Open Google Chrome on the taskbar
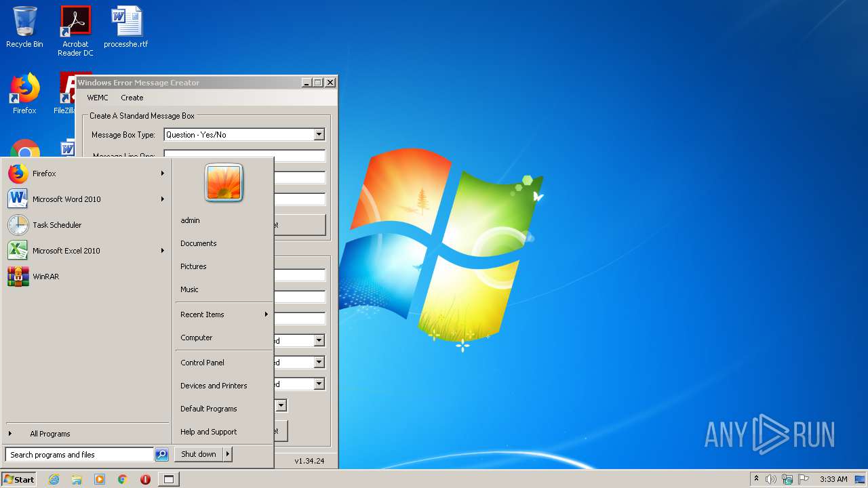 click(123, 479)
